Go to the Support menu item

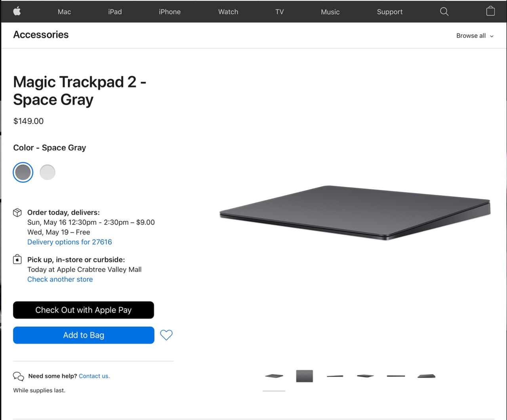tap(390, 12)
